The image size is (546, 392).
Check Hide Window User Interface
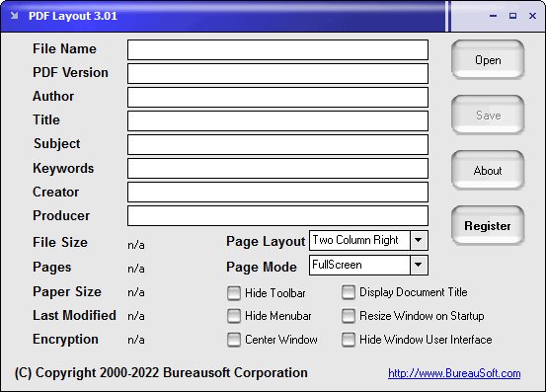pyautogui.click(x=349, y=340)
